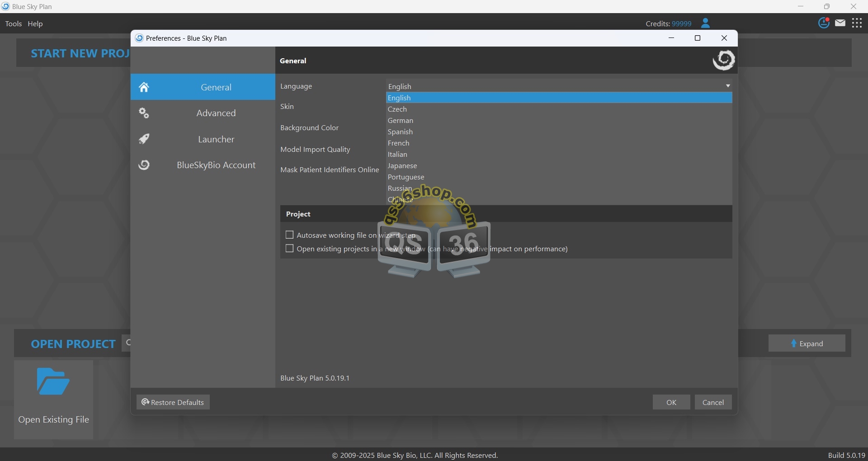Click the START NEW PROJECT heading
The width and height of the screenshot is (868, 461).
pyautogui.click(x=80, y=53)
